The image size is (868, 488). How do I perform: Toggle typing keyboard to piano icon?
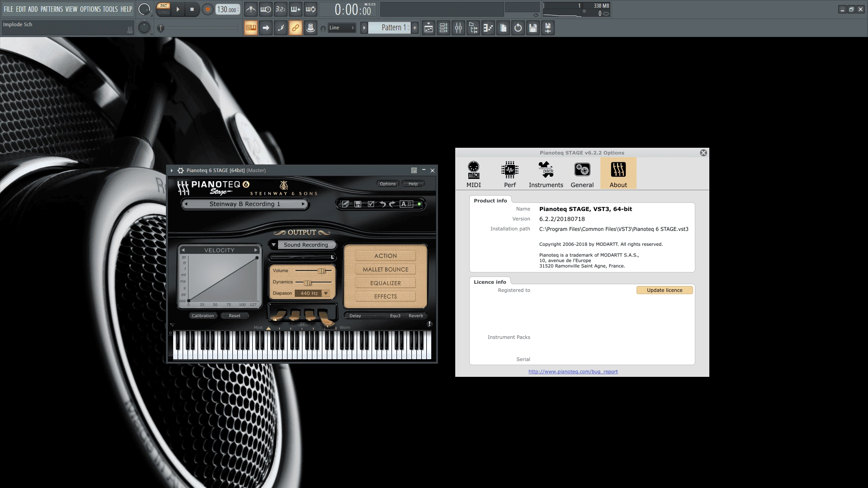tap(250, 28)
